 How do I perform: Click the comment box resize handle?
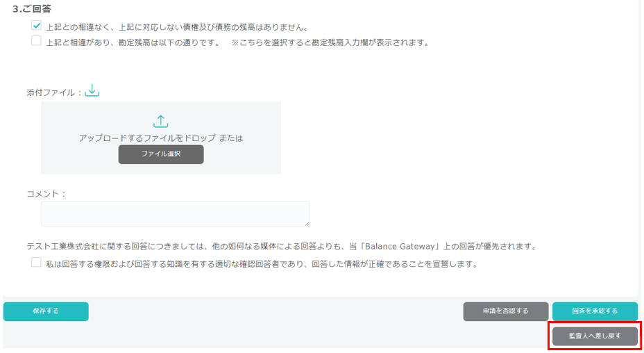pyautogui.click(x=306, y=222)
